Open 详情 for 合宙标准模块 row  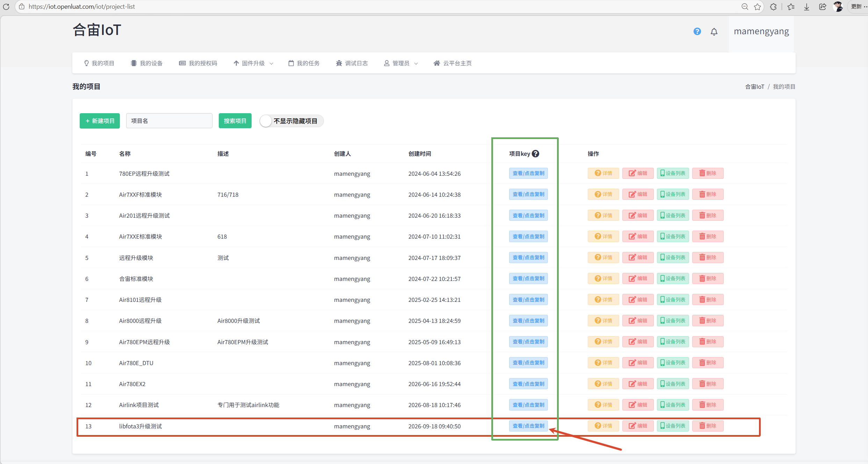click(x=603, y=278)
